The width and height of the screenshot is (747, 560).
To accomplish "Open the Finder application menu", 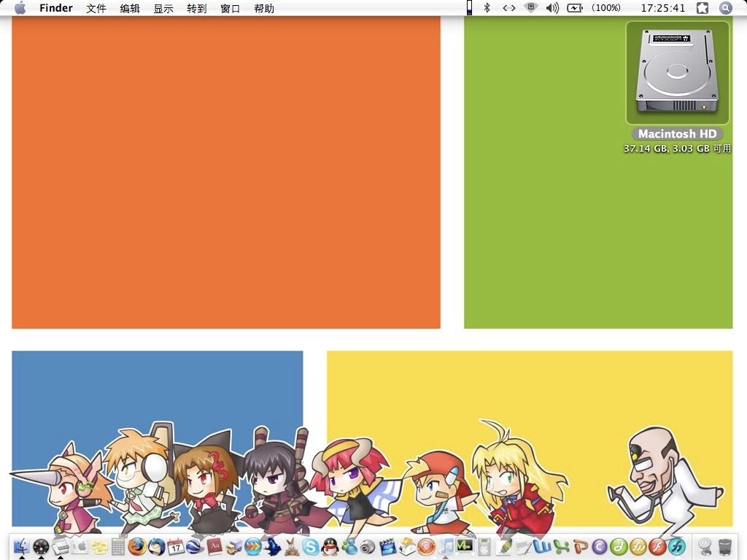I will coord(55,8).
